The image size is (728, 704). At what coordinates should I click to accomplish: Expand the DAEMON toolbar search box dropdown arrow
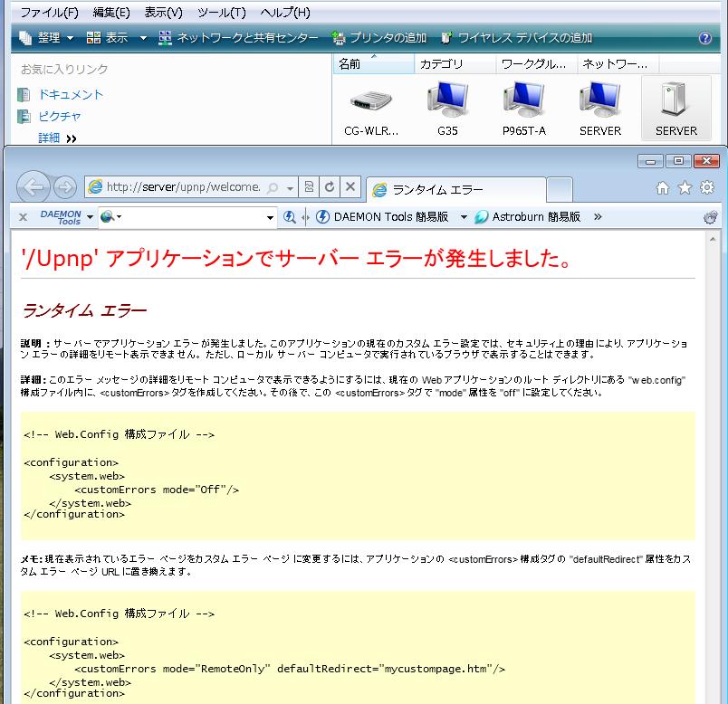tap(270, 217)
